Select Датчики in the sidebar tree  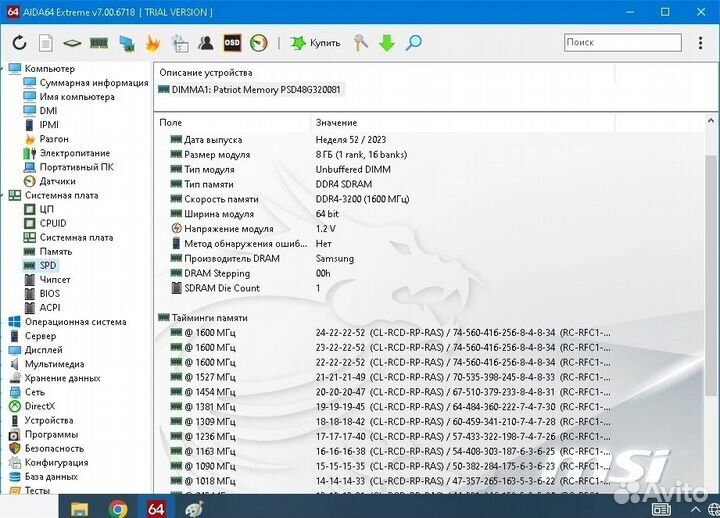coord(57,181)
